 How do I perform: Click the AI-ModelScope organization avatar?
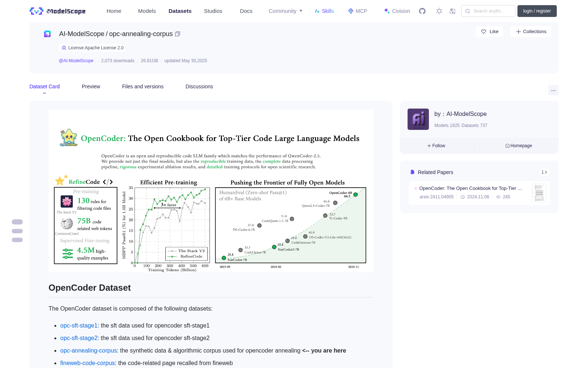tap(418, 119)
